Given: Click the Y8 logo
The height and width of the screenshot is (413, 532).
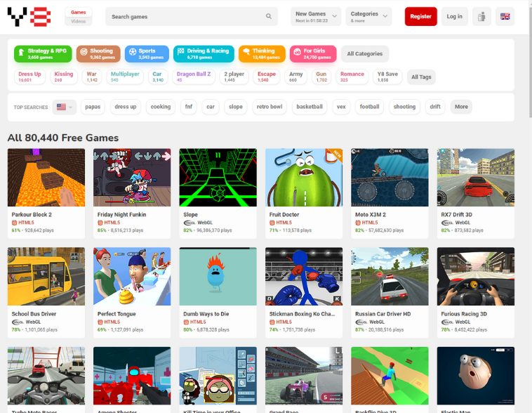Looking at the screenshot, I should click(x=29, y=17).
